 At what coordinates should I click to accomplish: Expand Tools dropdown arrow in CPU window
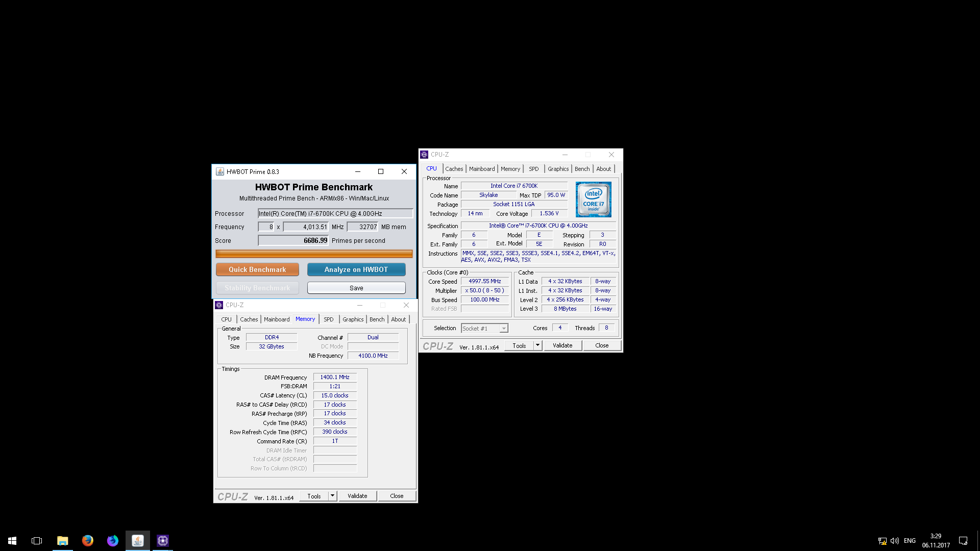click(537, 345)
